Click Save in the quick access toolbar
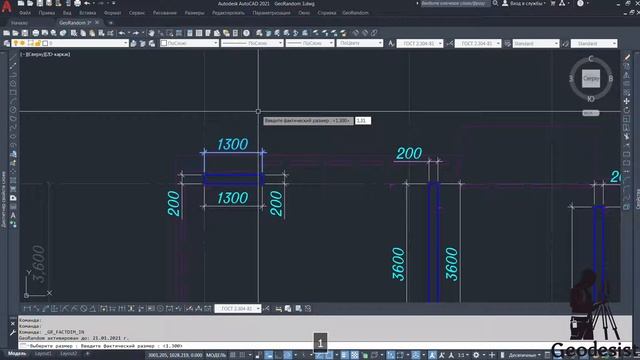640x360 pixels. click(40, 3)
